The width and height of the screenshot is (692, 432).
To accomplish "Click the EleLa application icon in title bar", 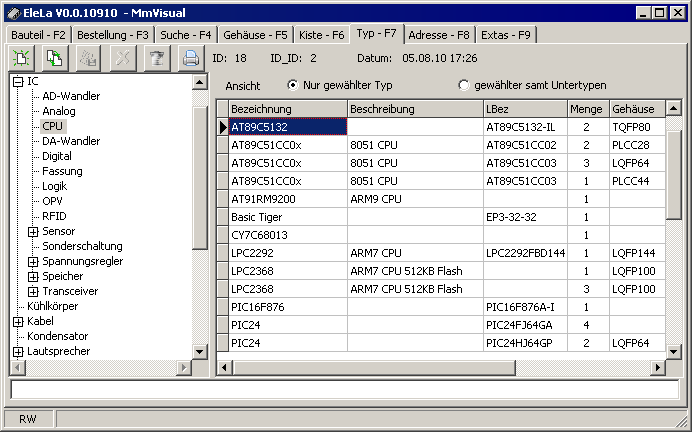I will click(12, 11).
